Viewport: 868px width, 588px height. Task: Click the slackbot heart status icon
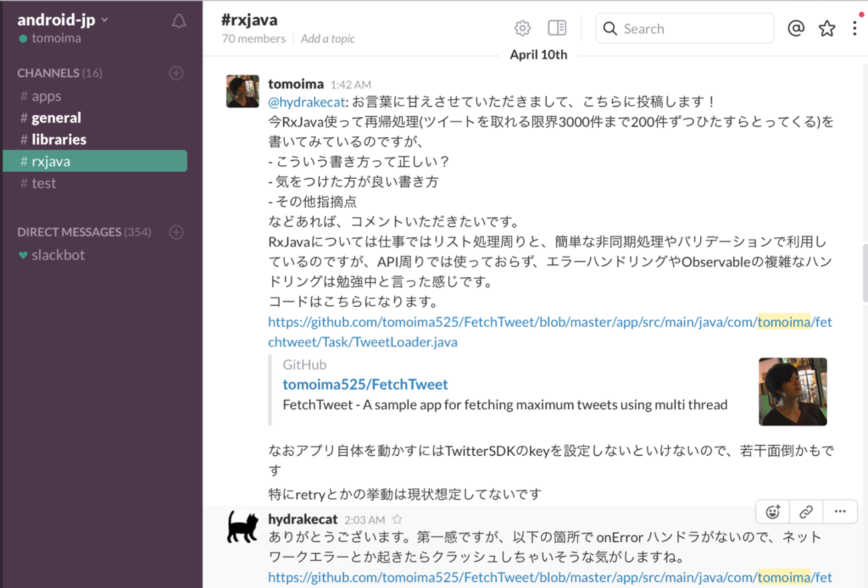coord(23,255)
